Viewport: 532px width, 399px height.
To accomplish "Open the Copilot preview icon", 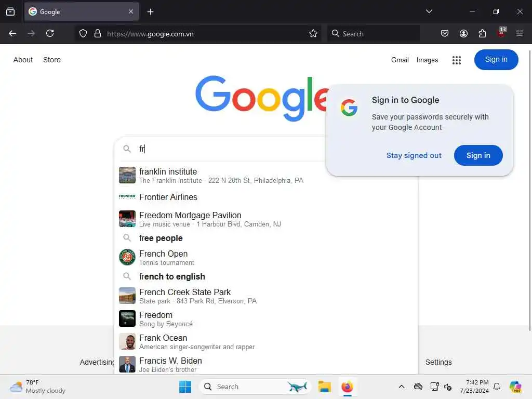I will click(515, 387).
